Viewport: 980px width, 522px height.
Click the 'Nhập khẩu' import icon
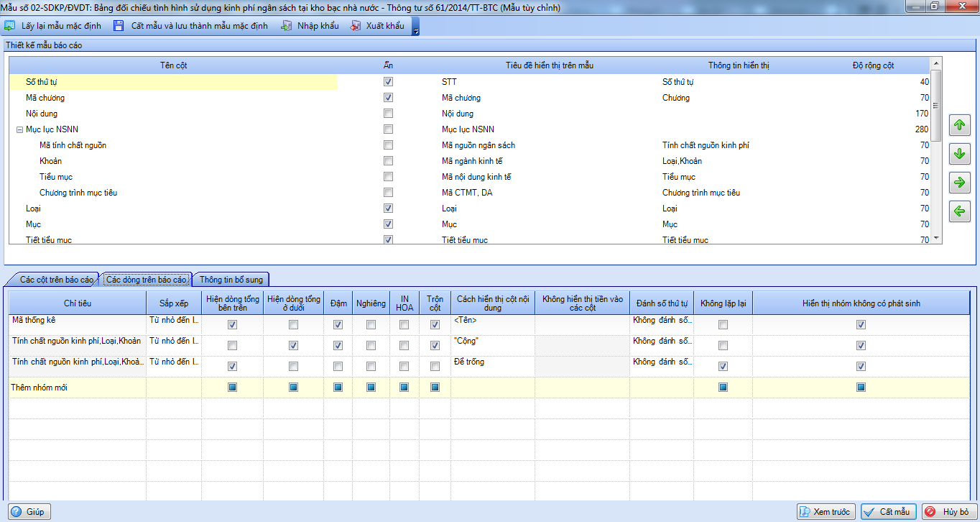coord(286,26)
